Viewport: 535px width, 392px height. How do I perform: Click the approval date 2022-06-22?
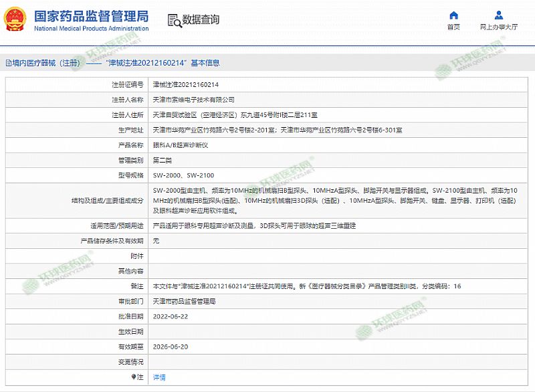[171, 316]
